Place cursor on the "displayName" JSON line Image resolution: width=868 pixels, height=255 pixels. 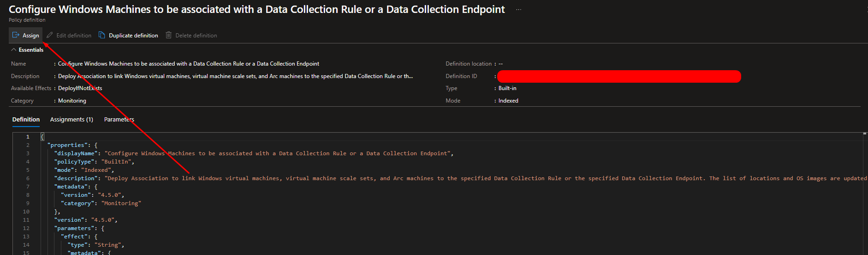coord(254,153)
